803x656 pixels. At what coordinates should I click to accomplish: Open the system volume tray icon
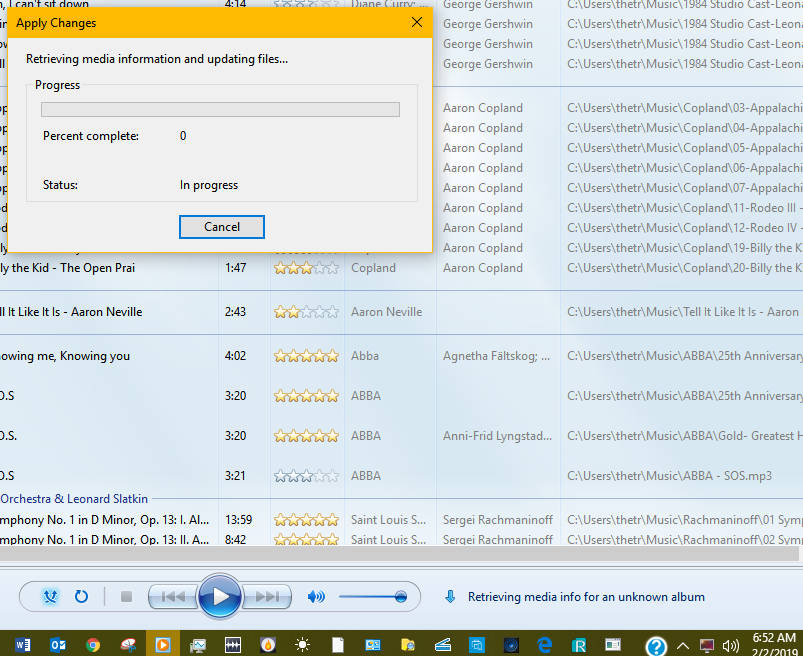tap(730, 645)
